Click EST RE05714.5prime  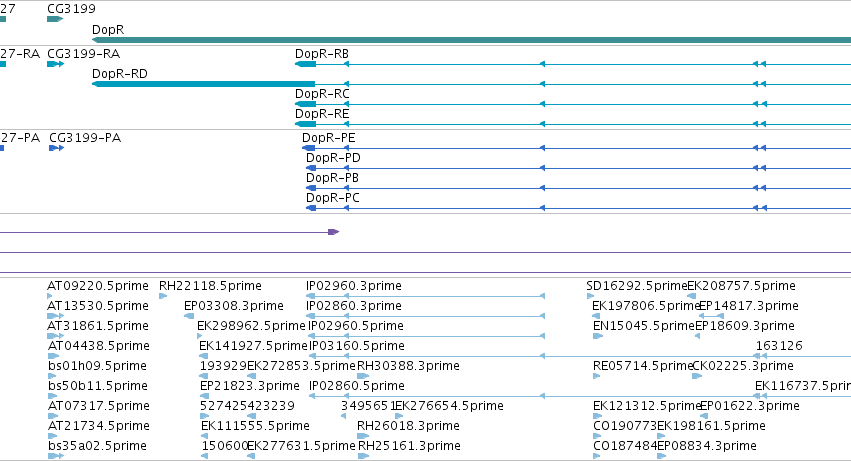coord(644,366)
